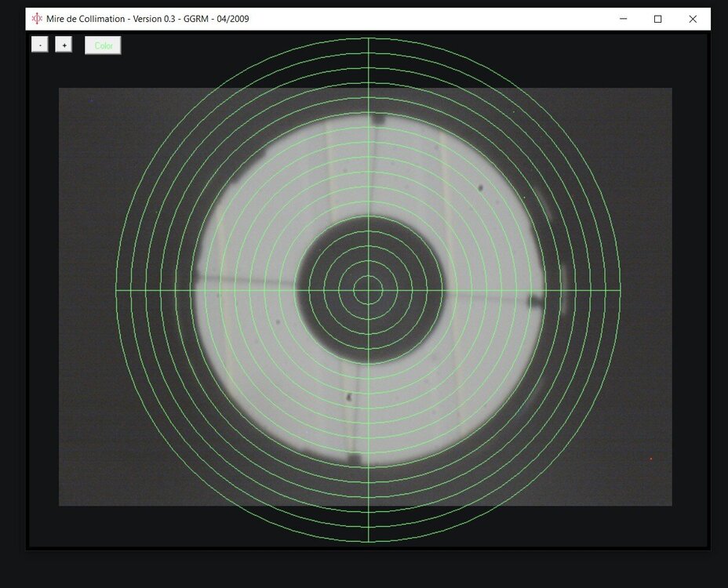Click the left end of the horizontal crosshair line

[x=117, y=290]
